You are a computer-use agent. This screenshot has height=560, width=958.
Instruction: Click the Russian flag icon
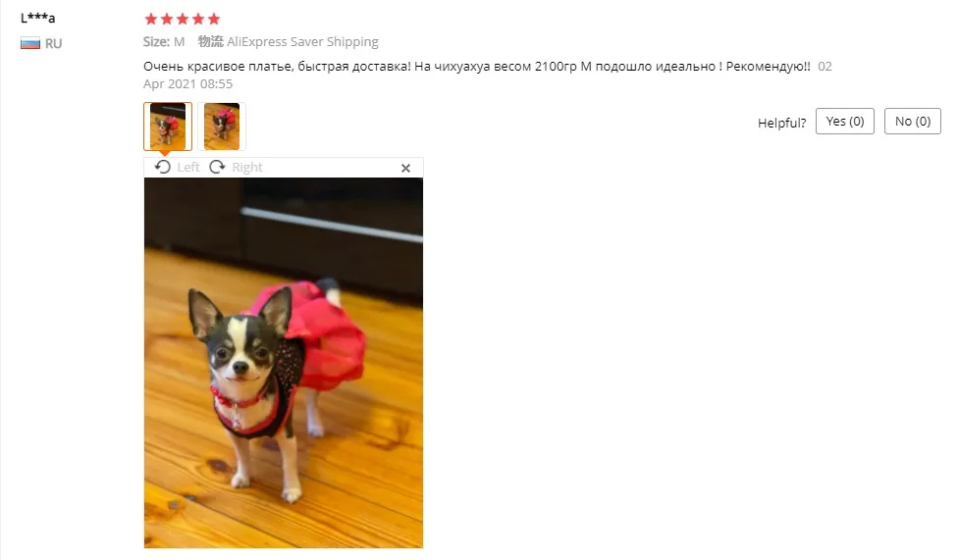pos(29,43)
